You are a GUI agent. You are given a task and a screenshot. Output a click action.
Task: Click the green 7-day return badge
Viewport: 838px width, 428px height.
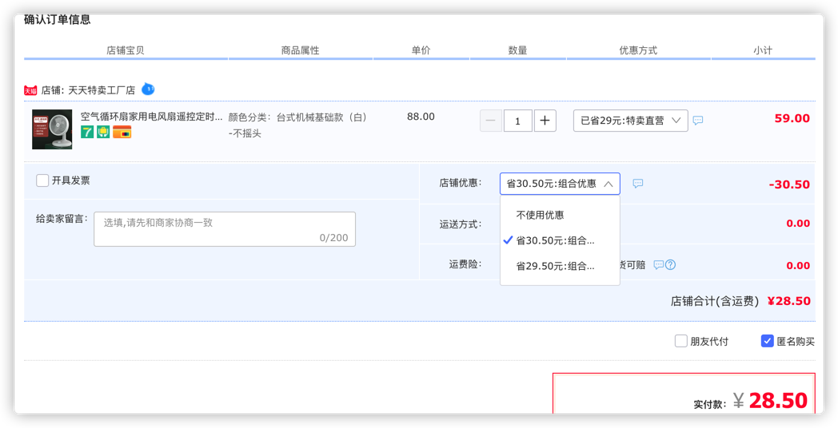pos(88,132)
